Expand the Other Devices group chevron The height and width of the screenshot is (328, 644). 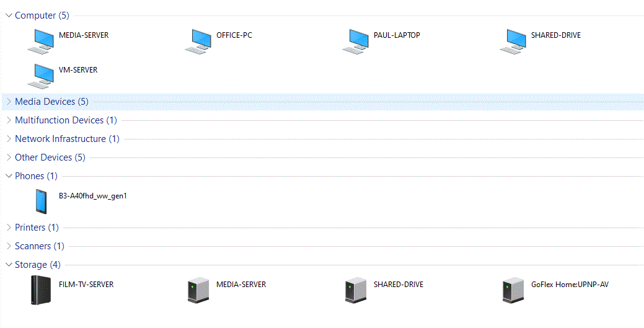pyautogui.click(x=9, y=157)
